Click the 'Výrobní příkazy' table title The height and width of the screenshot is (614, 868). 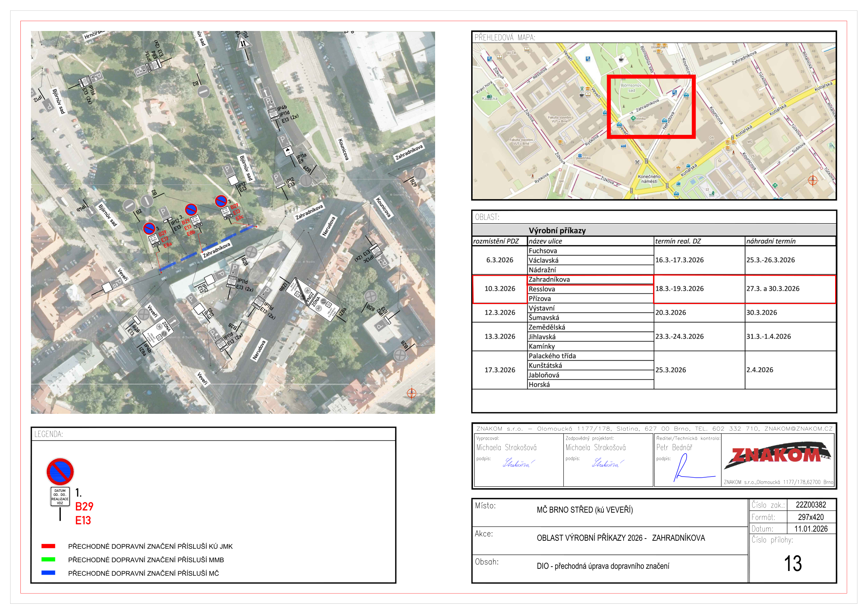point(557,230)
